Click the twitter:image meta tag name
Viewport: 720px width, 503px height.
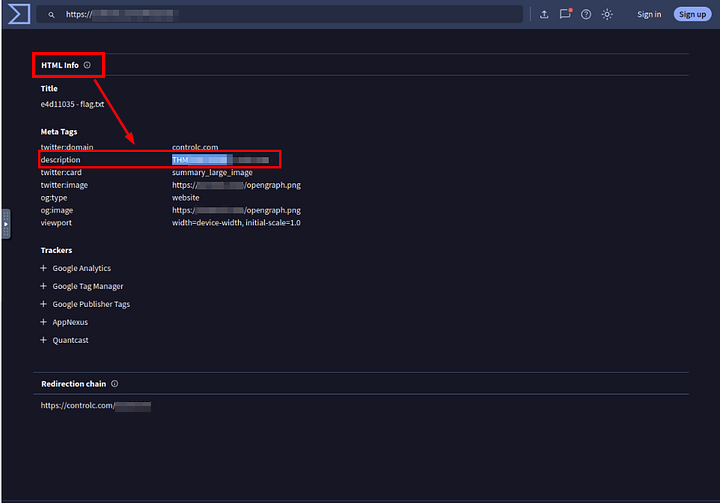[x=64, y=185]
